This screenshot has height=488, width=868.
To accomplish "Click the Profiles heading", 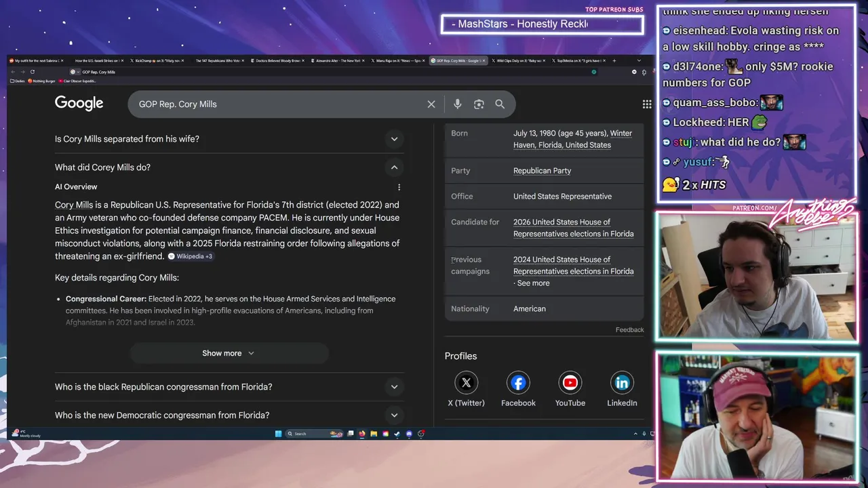I will pyautogui.click(x=460, y=356).
